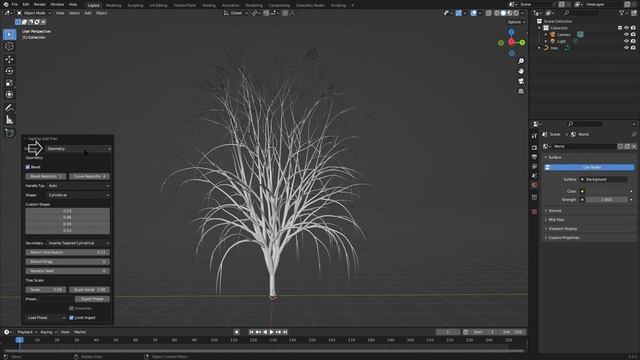Viewport: 640px width, 360px height.
Task: Switch to the UV Editing workspace tab
Action: click(158, 5)
